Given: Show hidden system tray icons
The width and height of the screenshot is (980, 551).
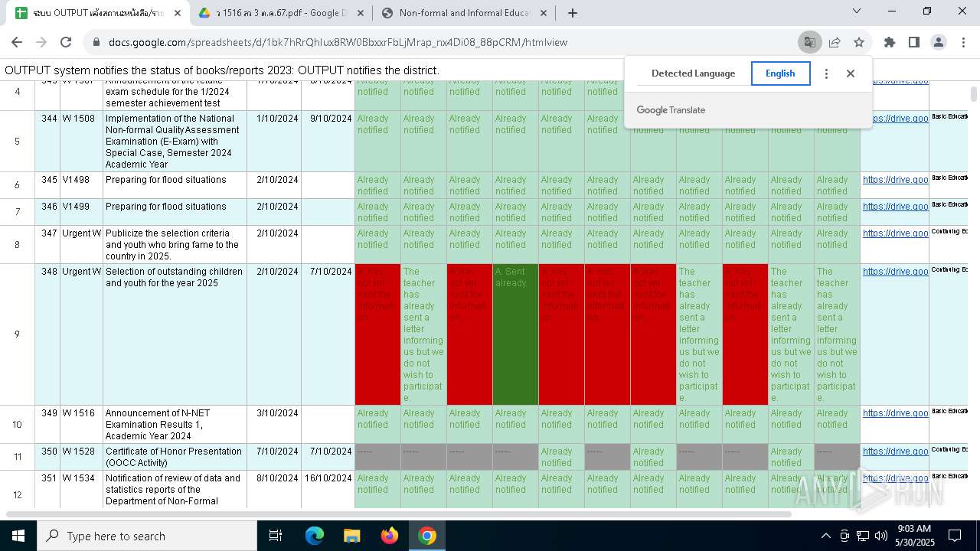Looking at the screenshot, I should 825,536.
